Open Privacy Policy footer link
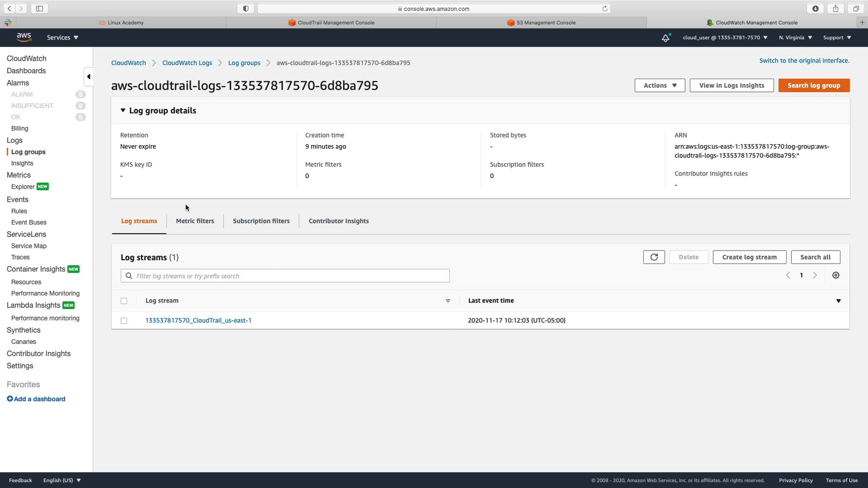The width and height of the screenshot is (868, 488). click(796, 481)
